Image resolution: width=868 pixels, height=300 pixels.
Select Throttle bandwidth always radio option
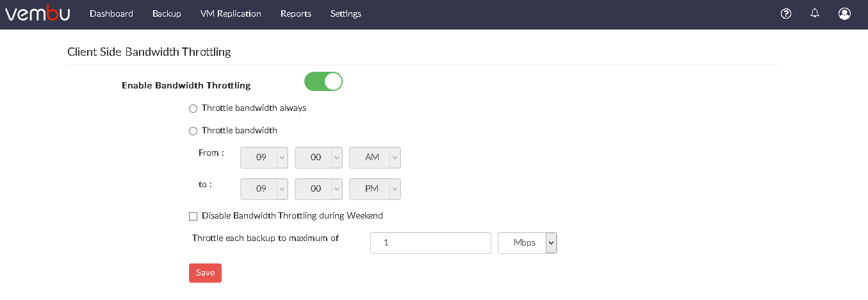click(x=193, y=109)
